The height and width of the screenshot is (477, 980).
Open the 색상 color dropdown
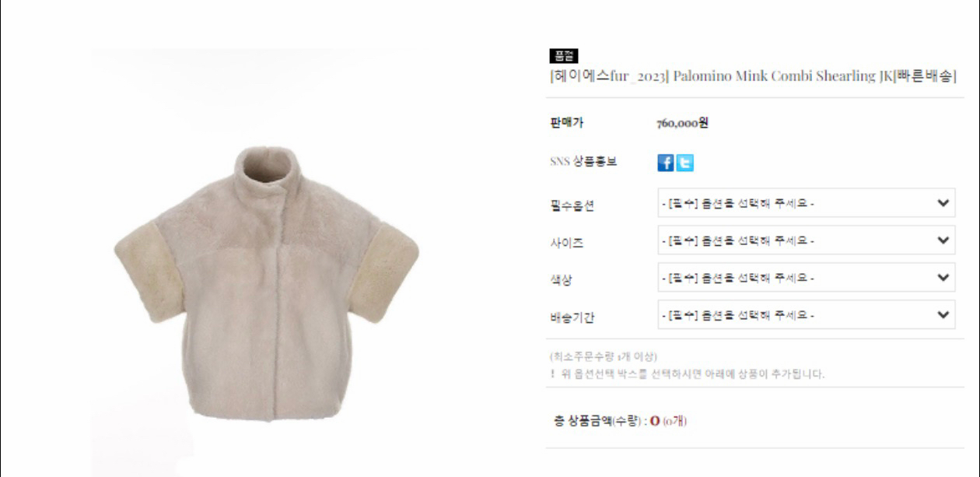tap(807, 278)
